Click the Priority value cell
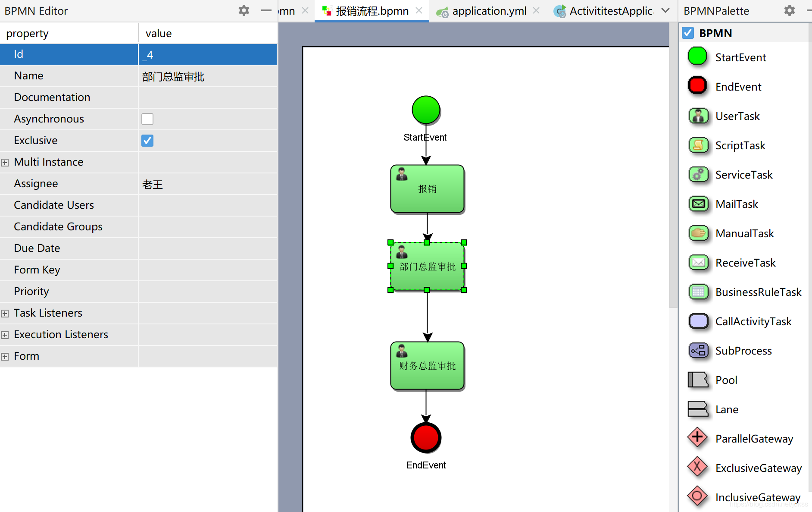The image size is (812, 512). [x=208, y=292]
